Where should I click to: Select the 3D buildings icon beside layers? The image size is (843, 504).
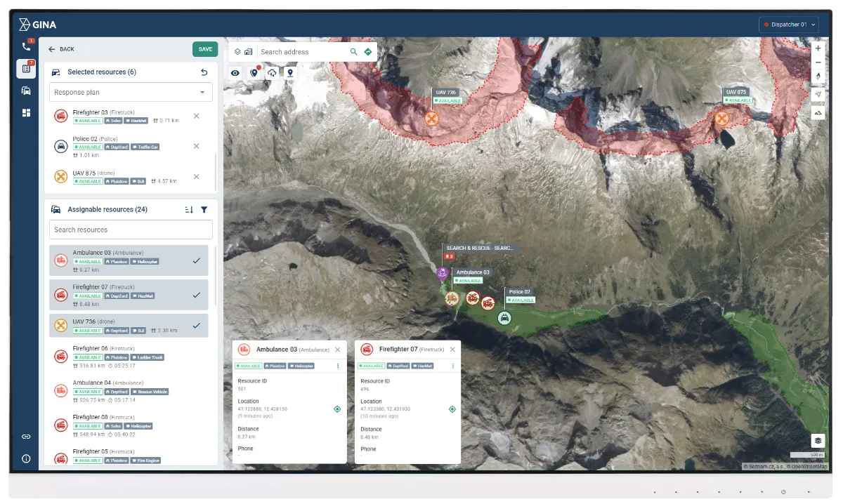248,51
